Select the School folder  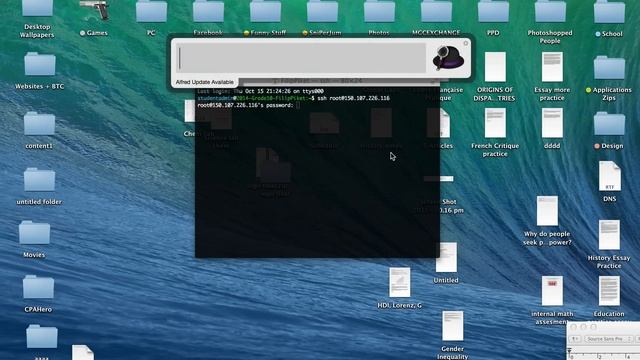[x=609, y=11]
